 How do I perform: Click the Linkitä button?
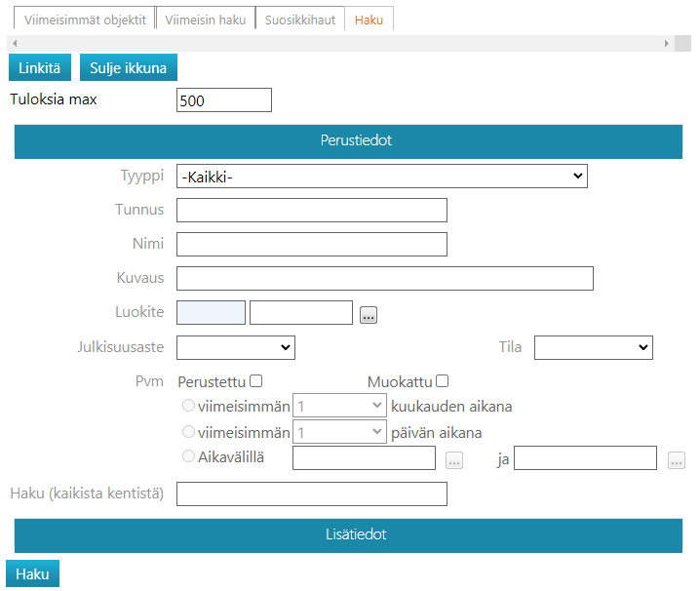[x=40, y=68]
